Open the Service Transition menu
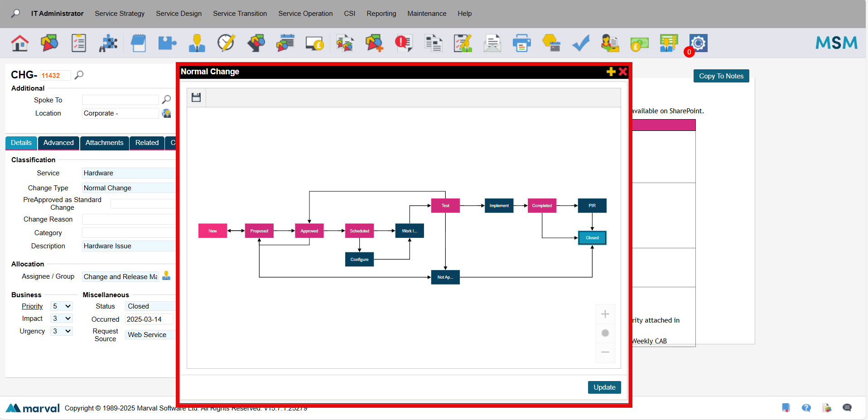Screen dimensions: 868x420 [240, 14]
